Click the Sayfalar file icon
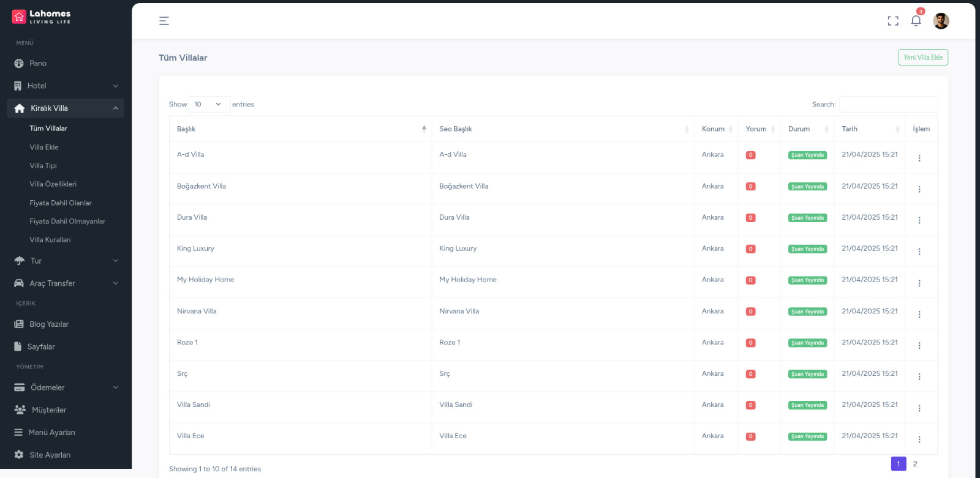The image size is (980, 478). click(x=18, y=346)
